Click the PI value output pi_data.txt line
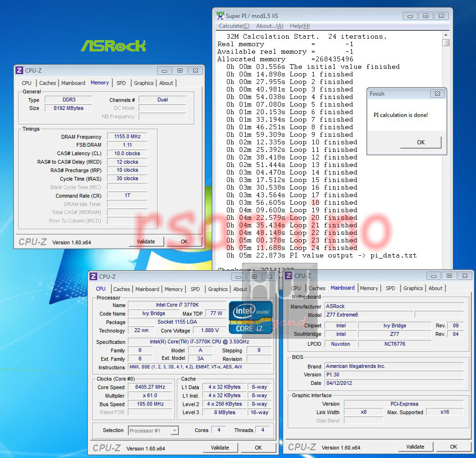Screen dimensions: 476x458 tap(321, 256)
